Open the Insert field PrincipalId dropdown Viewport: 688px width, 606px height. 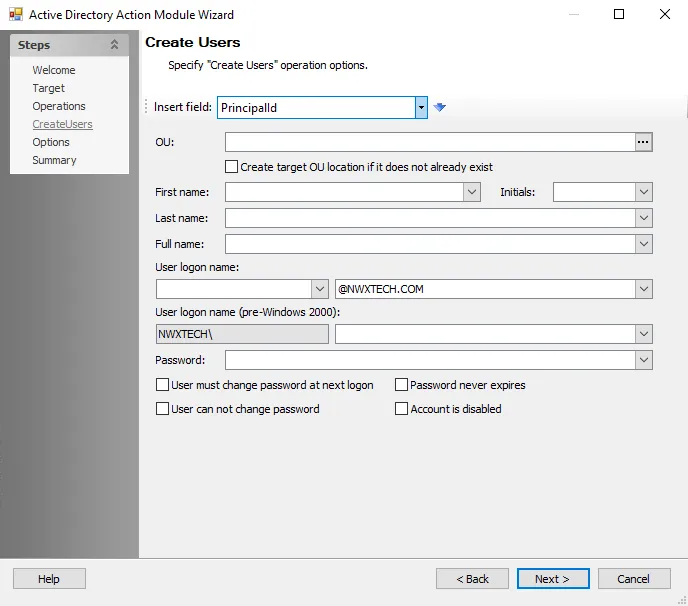pos(421,108)
